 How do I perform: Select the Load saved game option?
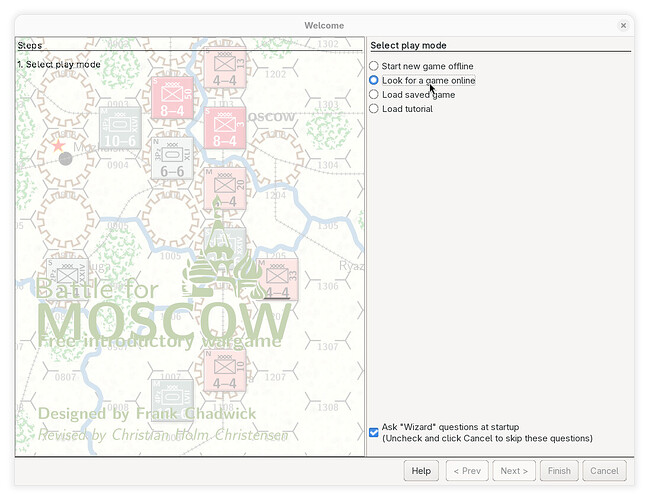pos(374,95)
